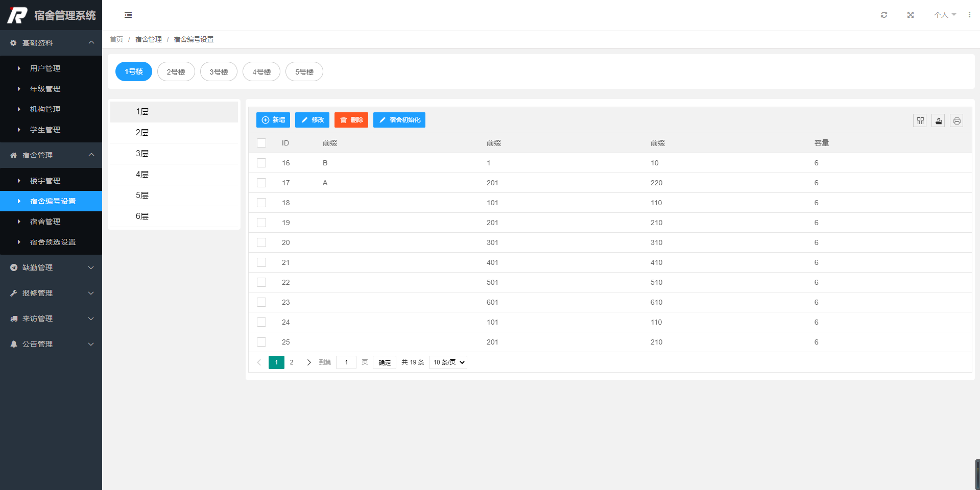Image resolution: width=980 pixels, height=490 pixels.
Task: Click the 宿舍管理 home icon in sidebar
Action: pos(14,155)
